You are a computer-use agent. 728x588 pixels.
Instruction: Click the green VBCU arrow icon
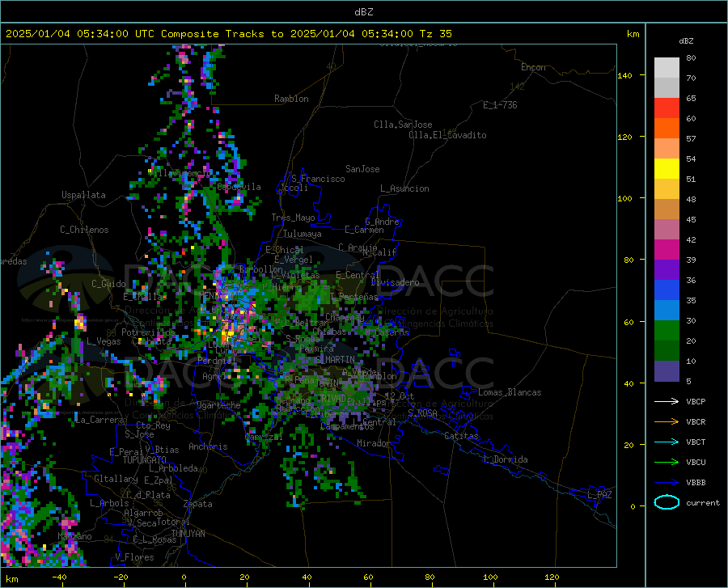point(667,463)
